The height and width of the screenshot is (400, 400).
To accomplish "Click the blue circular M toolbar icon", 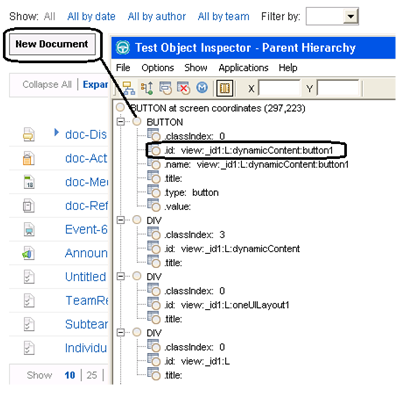I will (202, 88).
